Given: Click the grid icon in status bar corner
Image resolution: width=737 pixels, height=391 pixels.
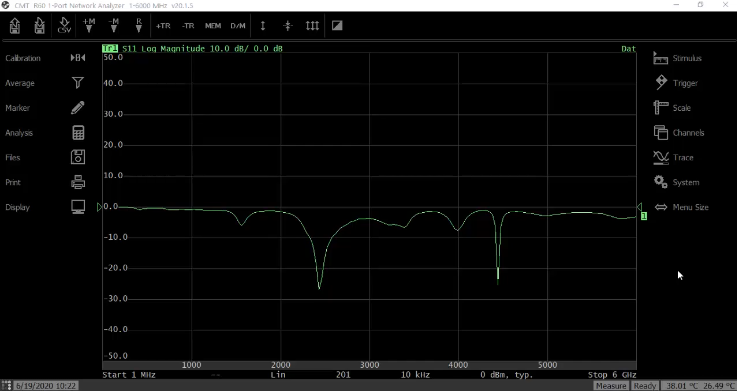Looking at the screenshot, I should (x=7, y=386).
